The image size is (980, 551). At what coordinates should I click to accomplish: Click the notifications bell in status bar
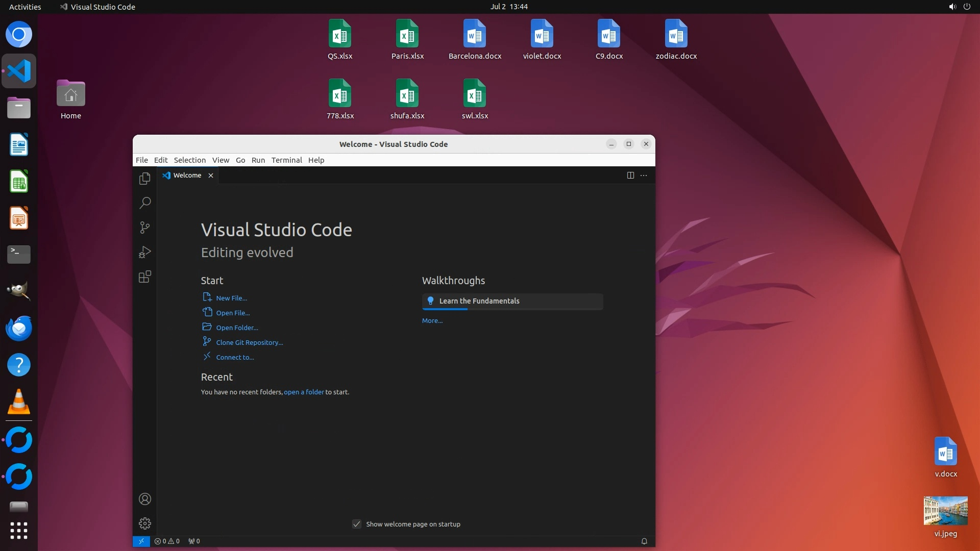tap(644, 541)
